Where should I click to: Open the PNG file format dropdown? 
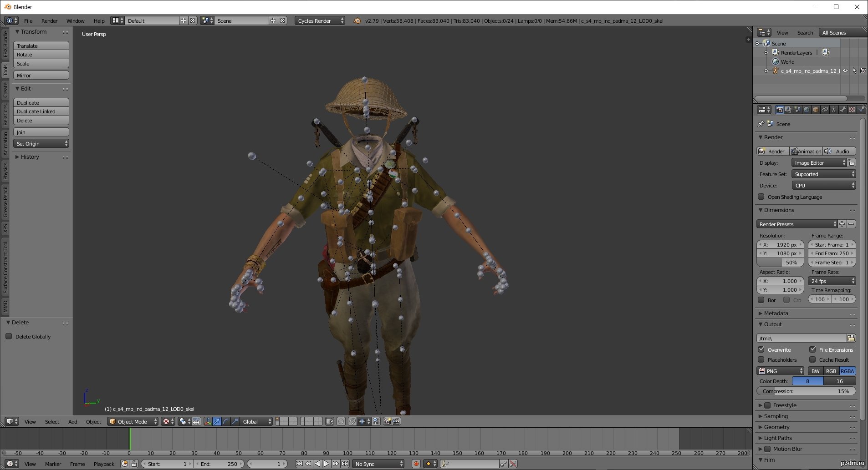[x=781, y=371]
